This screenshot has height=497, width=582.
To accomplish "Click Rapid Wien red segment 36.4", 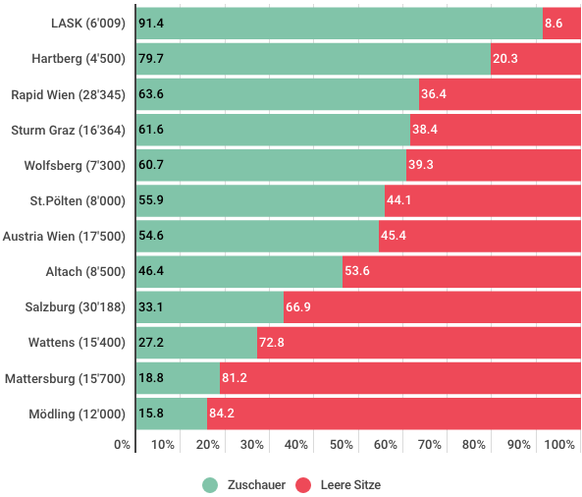I will [500, 94].
